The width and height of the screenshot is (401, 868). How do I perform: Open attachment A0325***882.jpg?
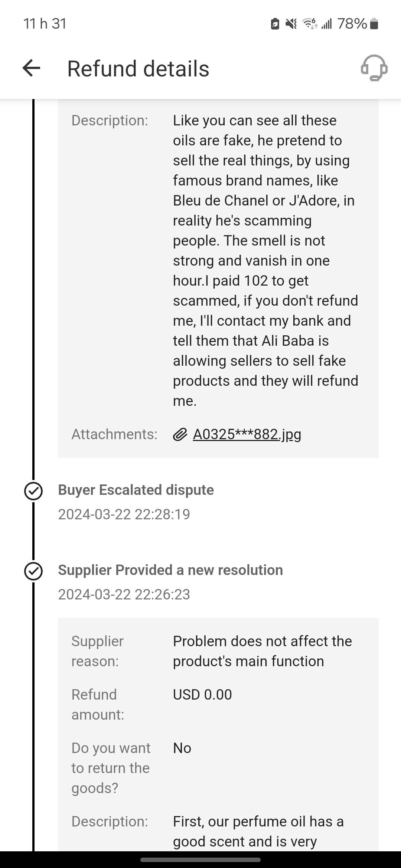click(247, 434)
